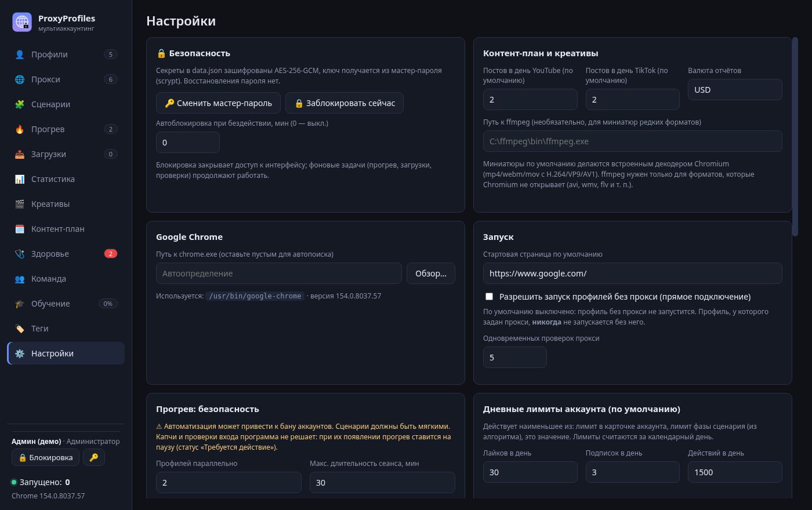Open the Валюта отчётов USD dropdown

735,90
